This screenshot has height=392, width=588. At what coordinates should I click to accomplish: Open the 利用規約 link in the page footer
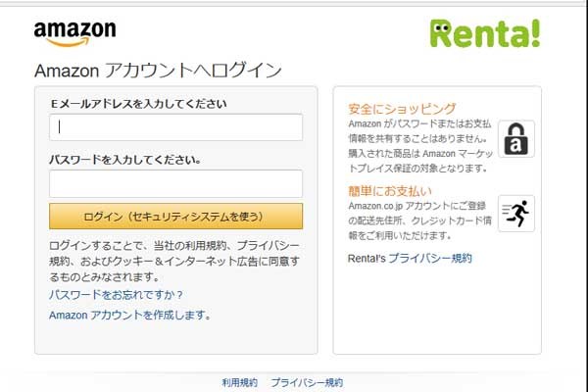[239, 382]
